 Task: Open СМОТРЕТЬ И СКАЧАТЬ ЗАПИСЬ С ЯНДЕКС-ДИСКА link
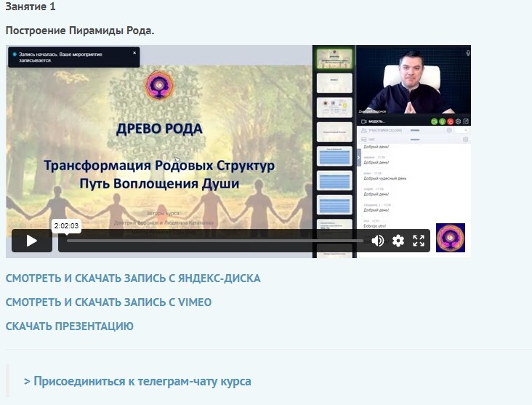[x=133, y=278]
